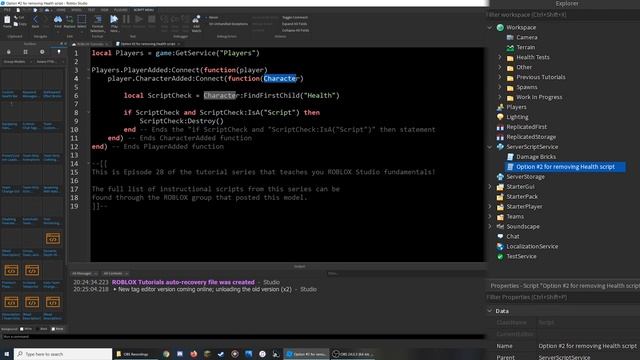Image resolution: width=640 pixels, height=360 pixels.
Task: Click the Resume test button
Action: pos(139,20)
